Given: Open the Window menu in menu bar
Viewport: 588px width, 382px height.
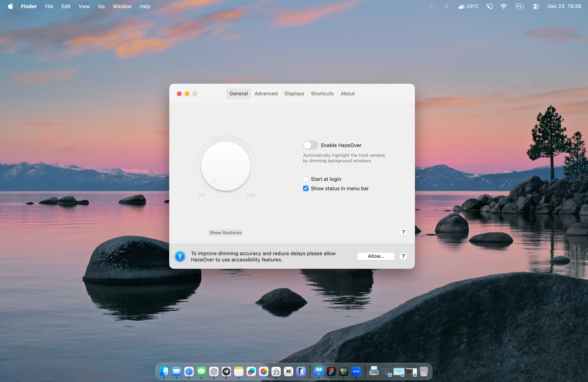Looking at the screenshot, I should (122, 6).
